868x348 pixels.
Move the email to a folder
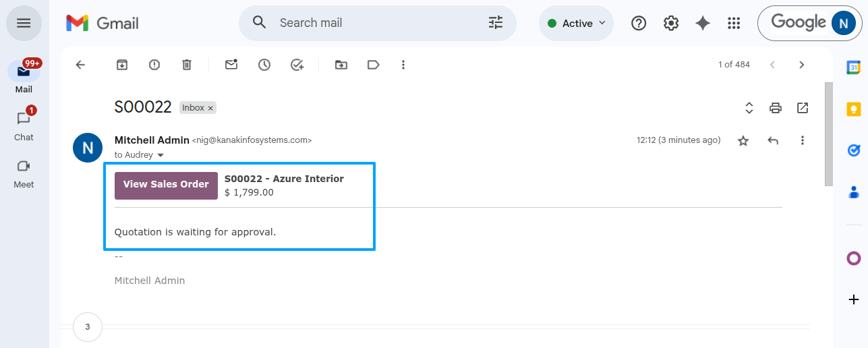point(341,65)
